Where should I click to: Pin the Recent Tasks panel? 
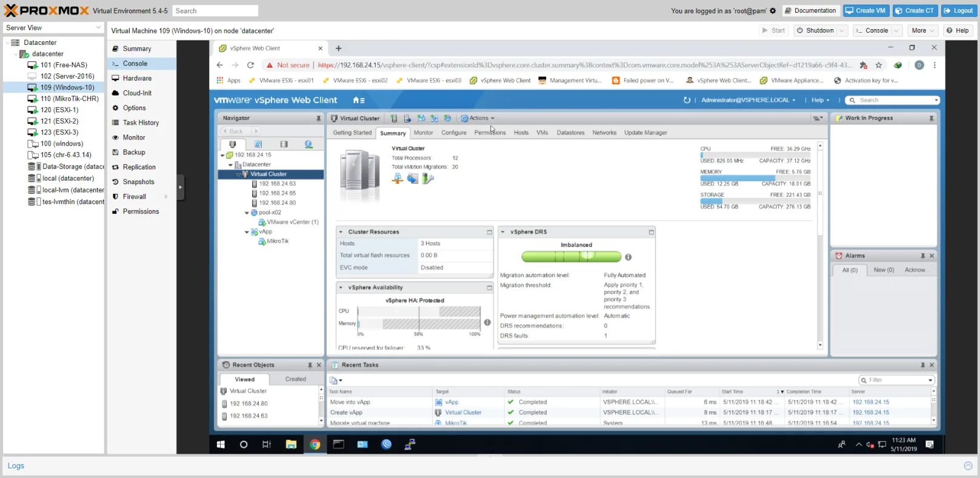pyautogui.click(x=922, y=365)
